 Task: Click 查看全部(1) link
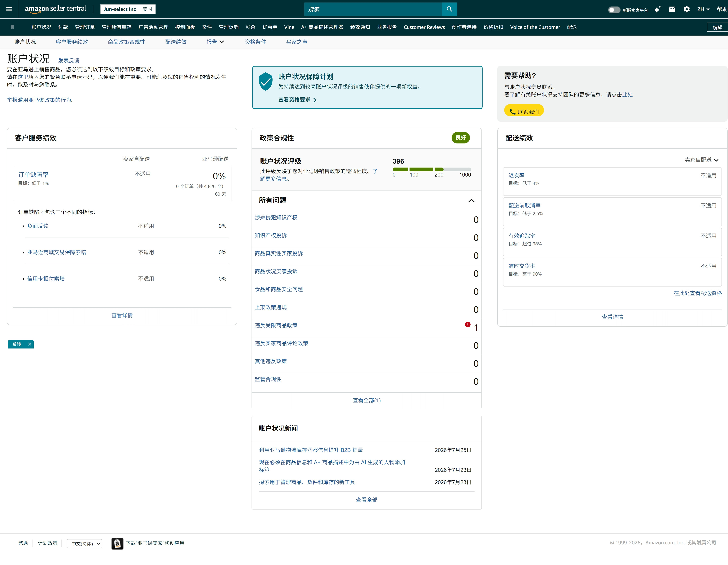click(x=367, y=400)
